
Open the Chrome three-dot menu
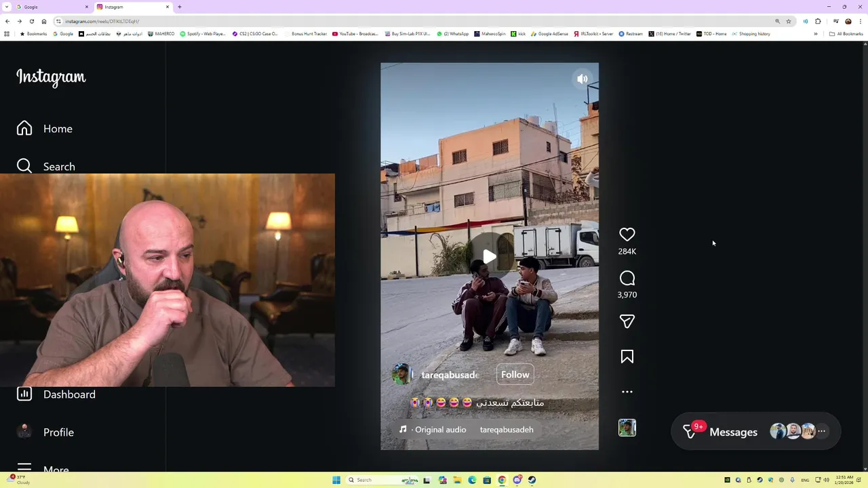point(861,21)
